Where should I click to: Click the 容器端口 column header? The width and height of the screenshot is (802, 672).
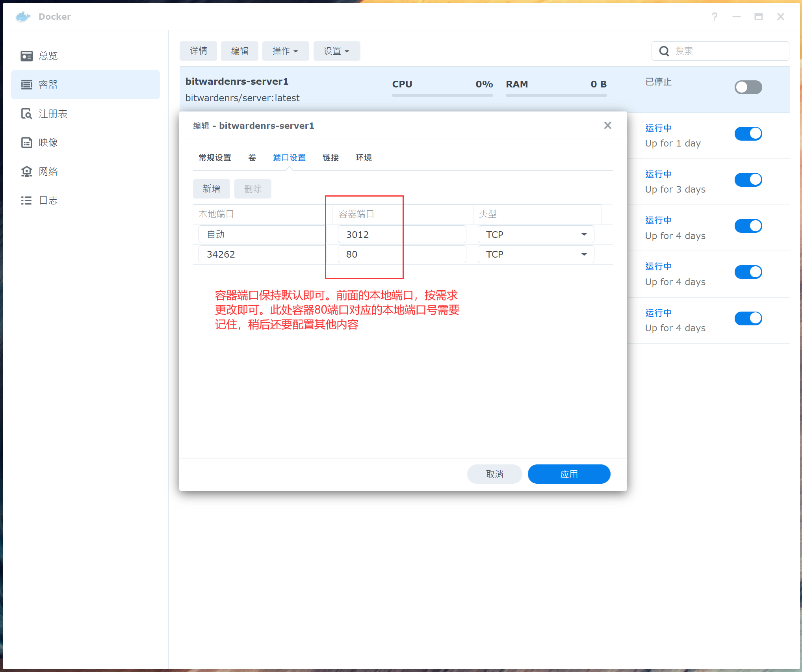point(403,214)
